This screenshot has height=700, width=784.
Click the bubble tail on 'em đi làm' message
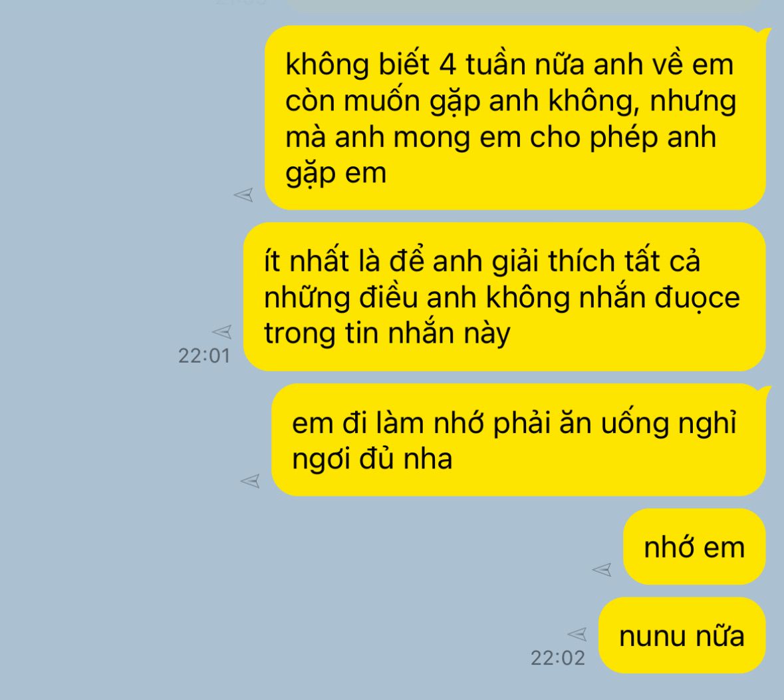tap(763, 391)
